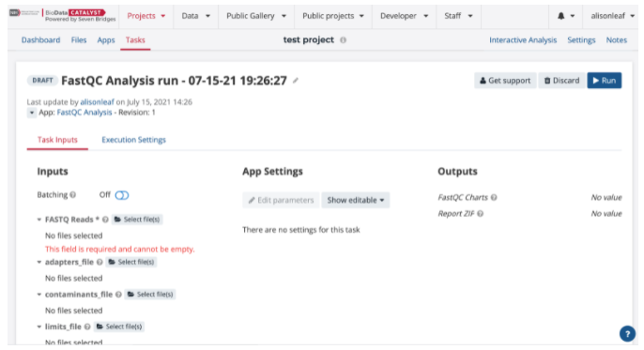This screenshot has height=350, width=644.
Task: Click help icon next to Batching
Action: point(72,195)
